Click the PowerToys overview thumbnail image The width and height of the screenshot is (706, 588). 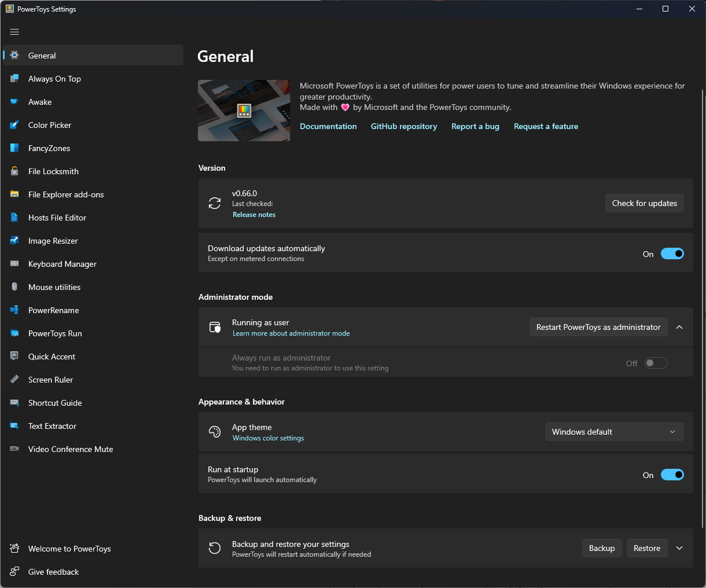click(x=244, y=111)
